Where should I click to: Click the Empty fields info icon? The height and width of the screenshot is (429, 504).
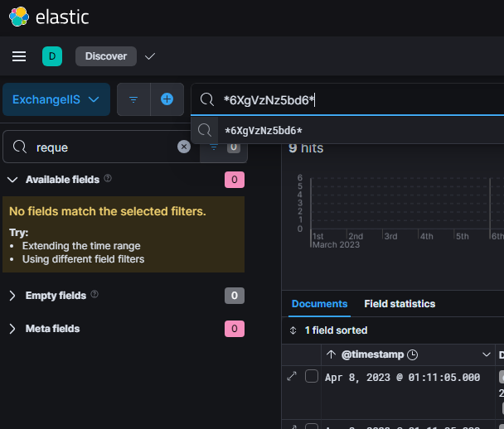(x=94, y=295)
